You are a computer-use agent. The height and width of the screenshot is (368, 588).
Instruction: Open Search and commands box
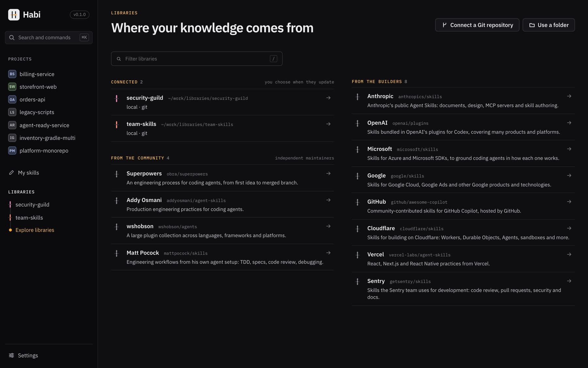click(x=49, y=38)
